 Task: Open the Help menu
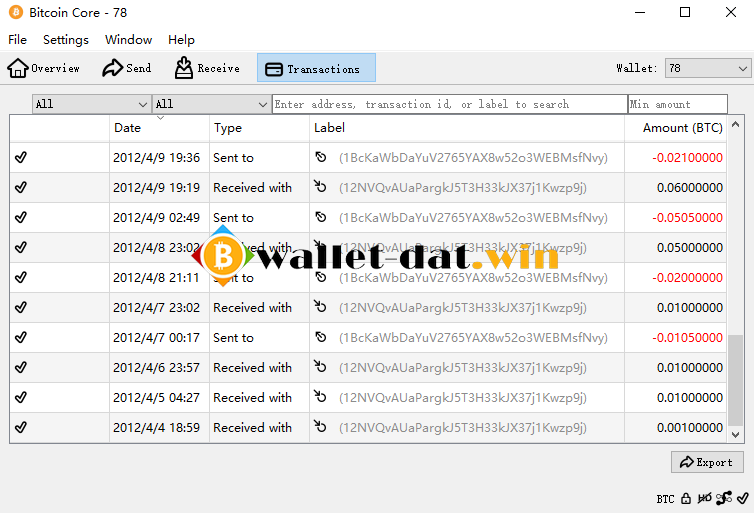click(x=181, y=39)
